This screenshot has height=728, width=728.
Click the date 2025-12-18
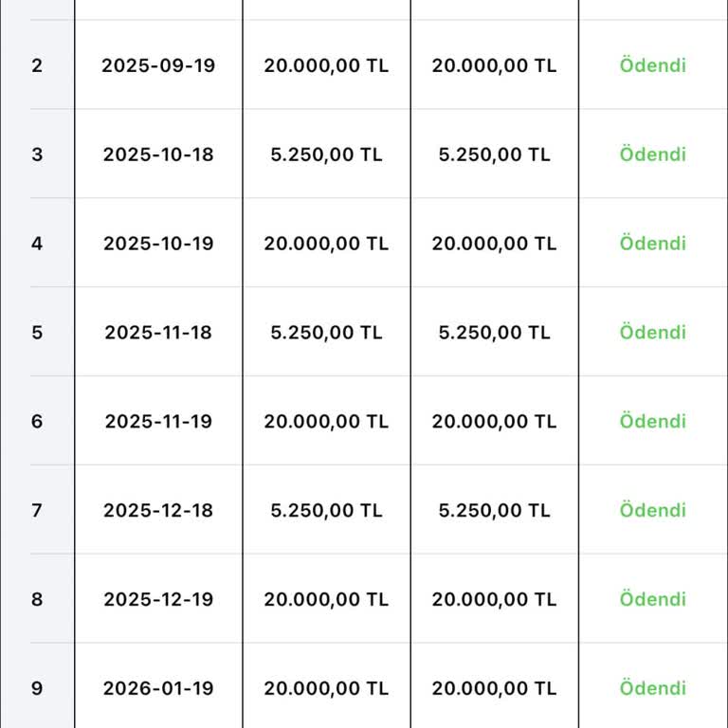[x=158, y=510]
